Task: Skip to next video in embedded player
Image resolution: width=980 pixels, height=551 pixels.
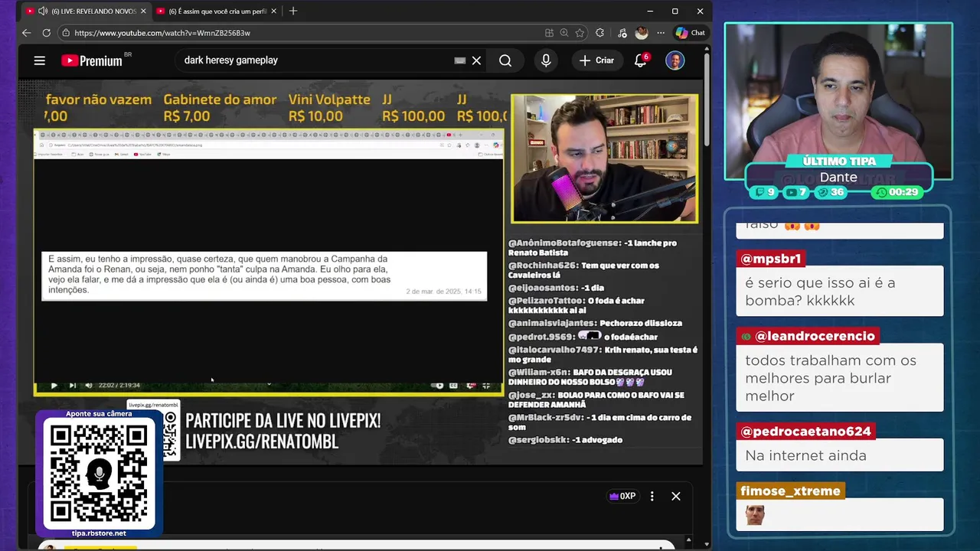Action: click(x=72, y=386)
